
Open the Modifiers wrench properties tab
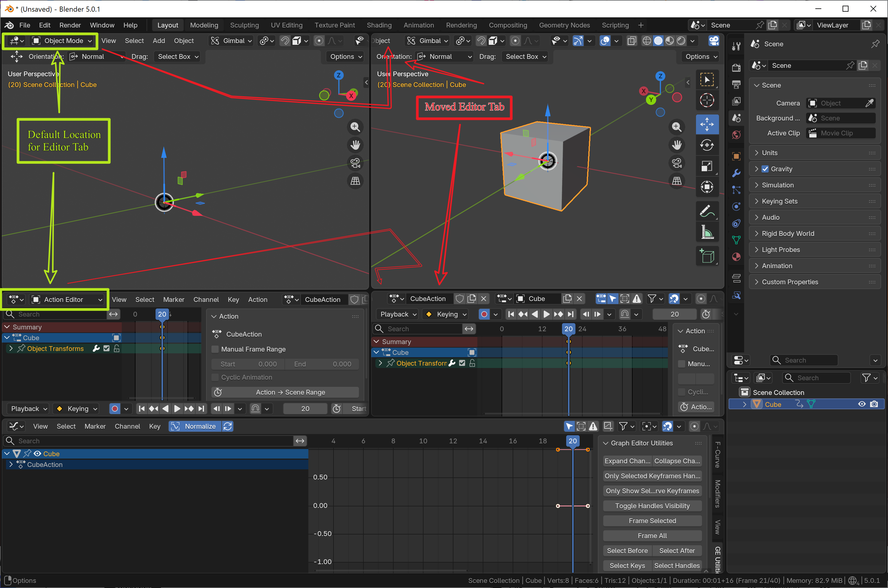tap(736, 173)
